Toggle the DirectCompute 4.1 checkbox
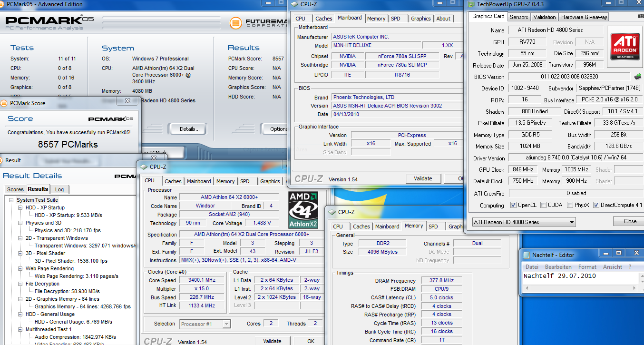 click(x=596, y=205)
